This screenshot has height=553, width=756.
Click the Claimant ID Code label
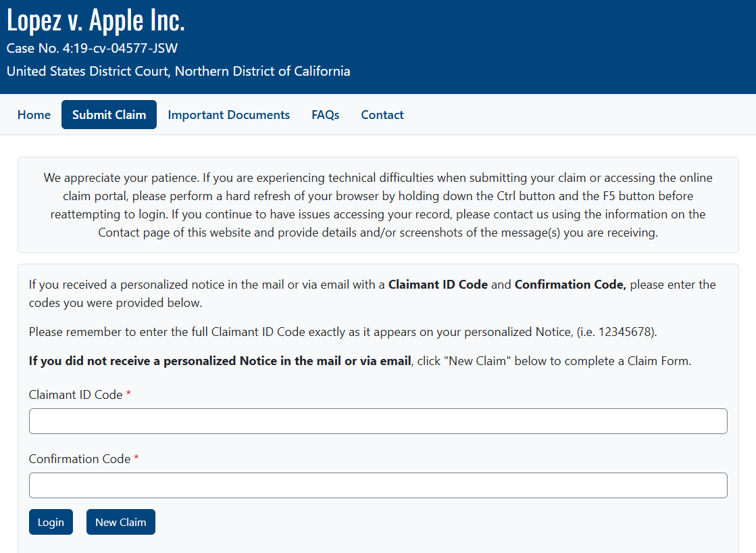tap(76, 395)
